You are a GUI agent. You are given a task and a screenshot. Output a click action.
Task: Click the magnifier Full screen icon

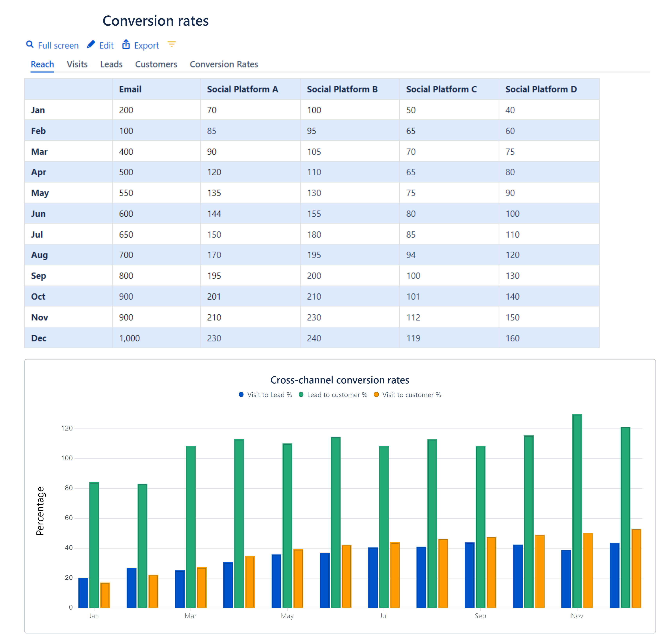30,45
